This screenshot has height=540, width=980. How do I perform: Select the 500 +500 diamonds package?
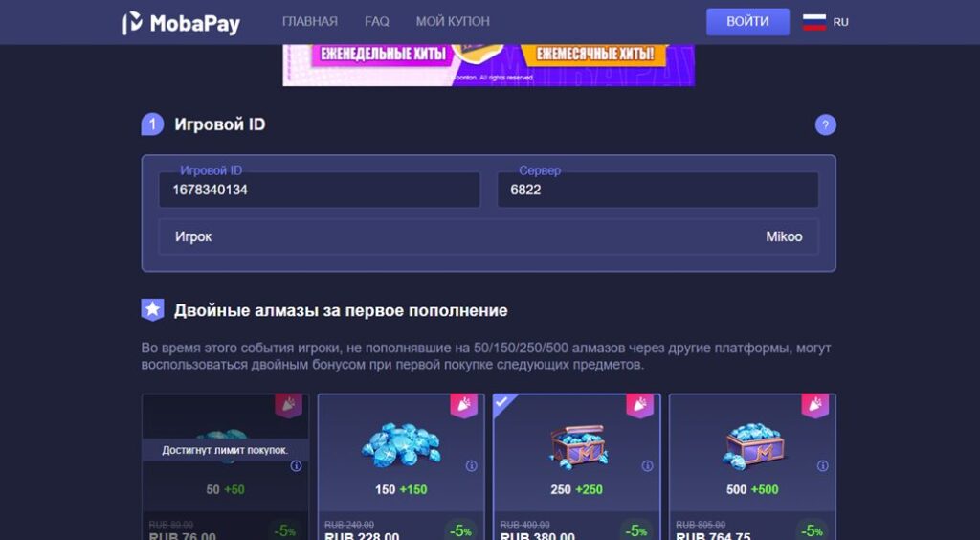(752, 467)
